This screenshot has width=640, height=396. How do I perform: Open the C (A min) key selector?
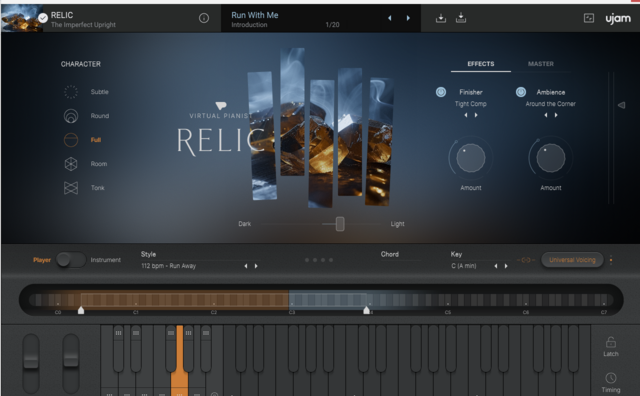click(464, 266)
